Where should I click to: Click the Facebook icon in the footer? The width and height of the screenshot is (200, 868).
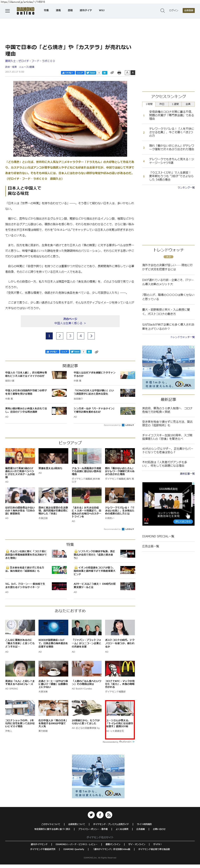[100, 815]
